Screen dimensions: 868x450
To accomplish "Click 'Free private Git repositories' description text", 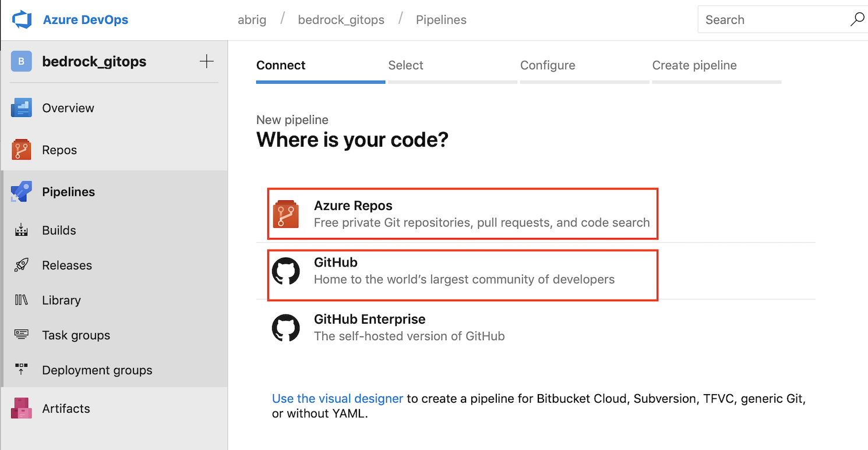I will click(482, 222).
